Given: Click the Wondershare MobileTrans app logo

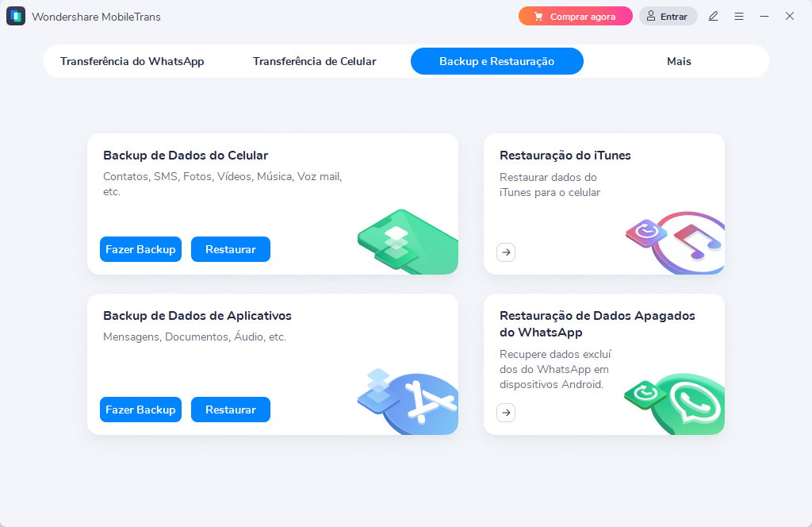Looking at the screenshot, I should [16, 16].
